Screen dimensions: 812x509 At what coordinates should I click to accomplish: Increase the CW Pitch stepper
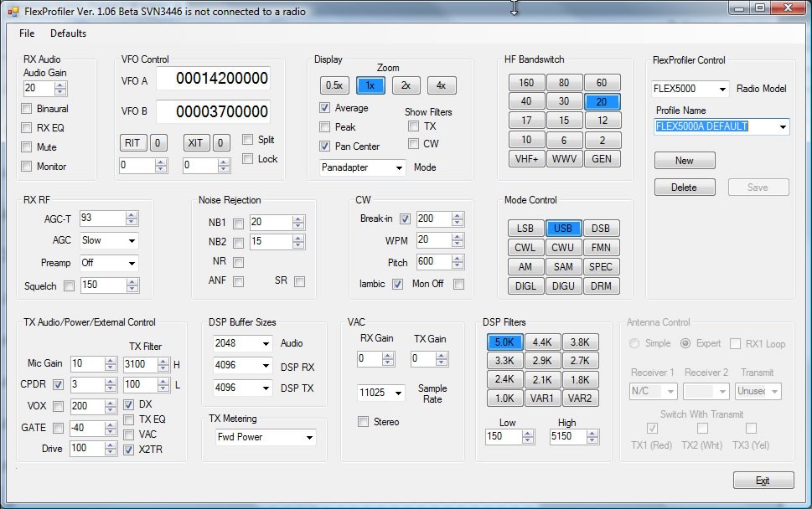(x=458, y=259)
